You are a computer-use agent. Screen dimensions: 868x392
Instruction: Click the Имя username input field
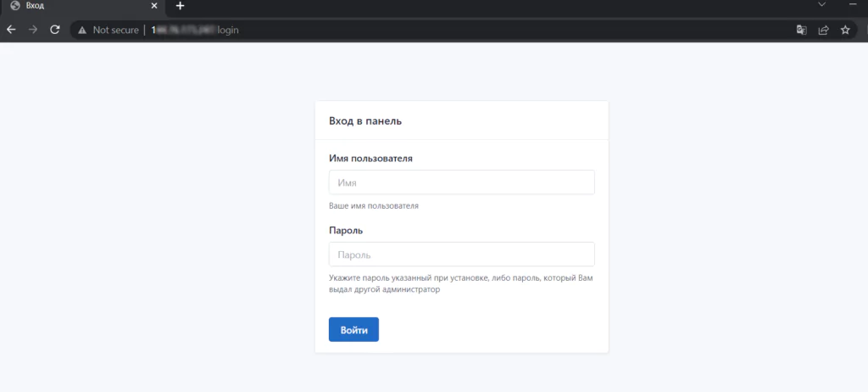point(462,182)
